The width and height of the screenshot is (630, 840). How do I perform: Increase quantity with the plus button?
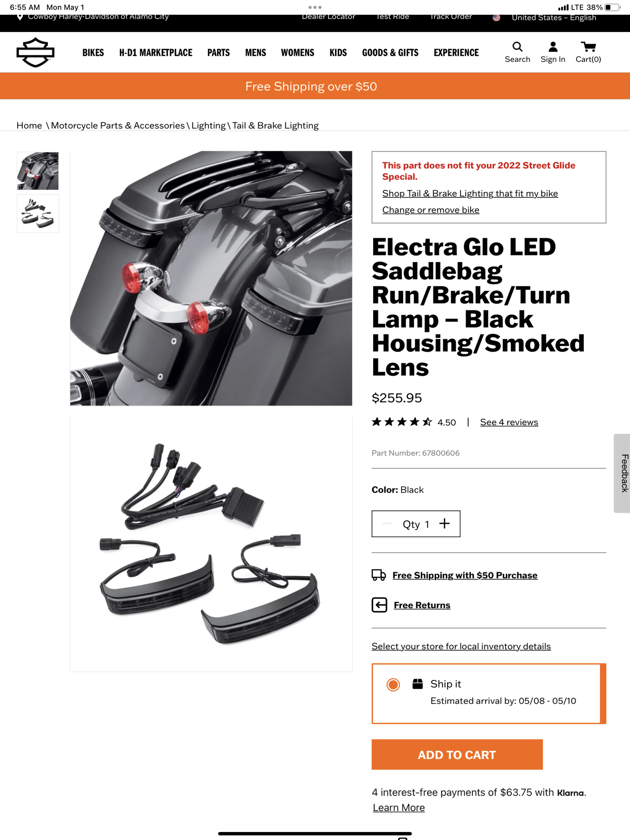click(444, 523)
